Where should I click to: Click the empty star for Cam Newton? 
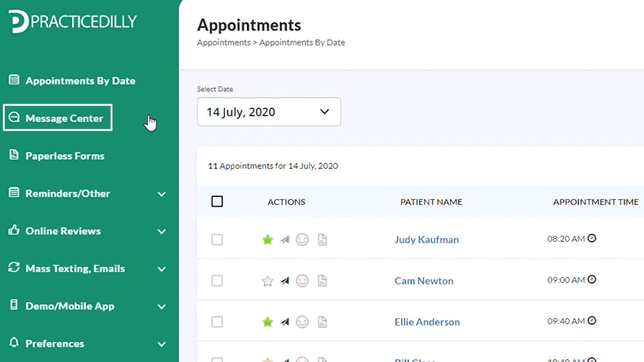point(268,281)
